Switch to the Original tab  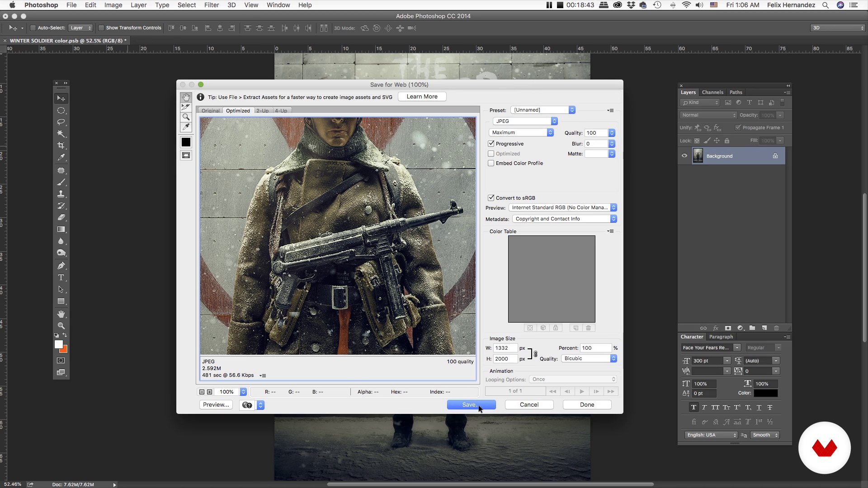(x=211, y=111)
